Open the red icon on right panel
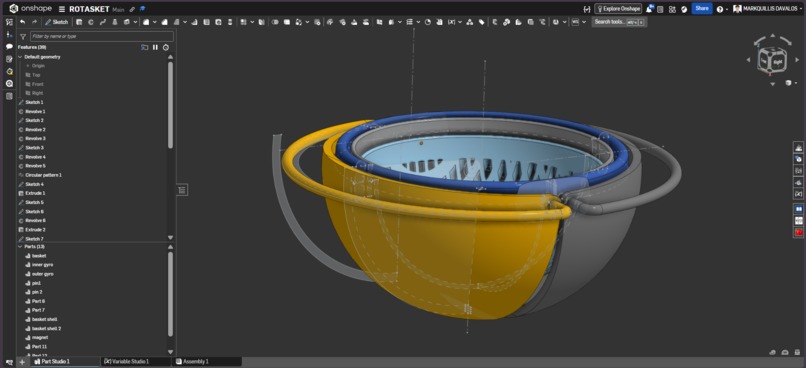 (798, 232)
